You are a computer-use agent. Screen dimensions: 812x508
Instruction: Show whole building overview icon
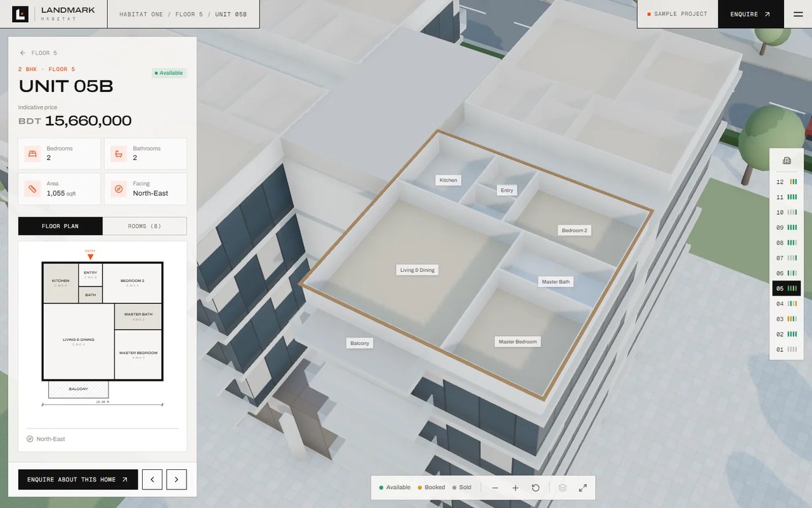click(787, 161)
